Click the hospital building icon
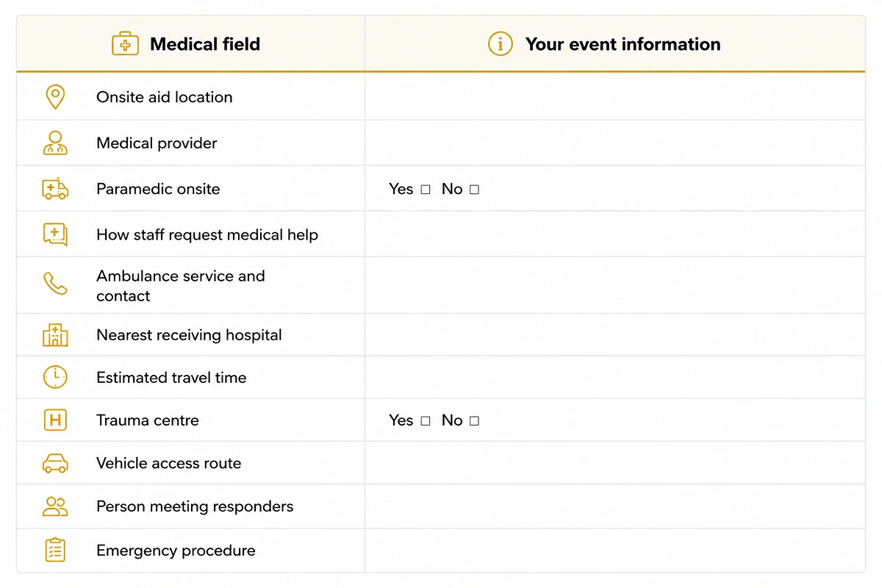882x588 pixels. click(55, 334)
